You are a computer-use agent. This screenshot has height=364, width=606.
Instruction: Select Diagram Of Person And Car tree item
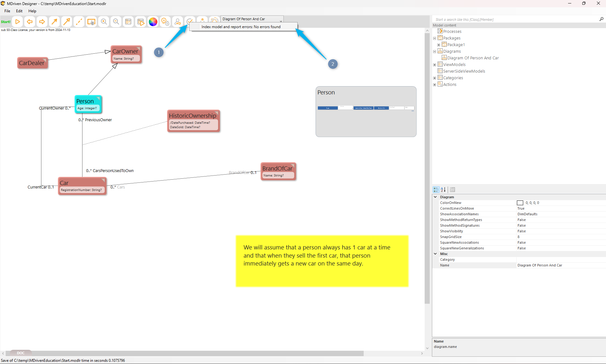coord(473,58)
